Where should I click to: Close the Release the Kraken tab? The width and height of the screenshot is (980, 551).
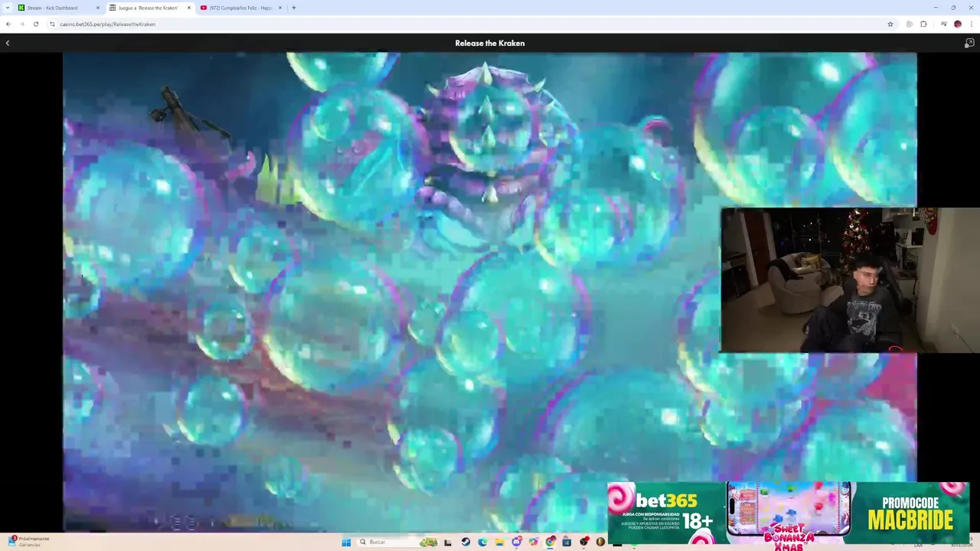coord(189,8)
